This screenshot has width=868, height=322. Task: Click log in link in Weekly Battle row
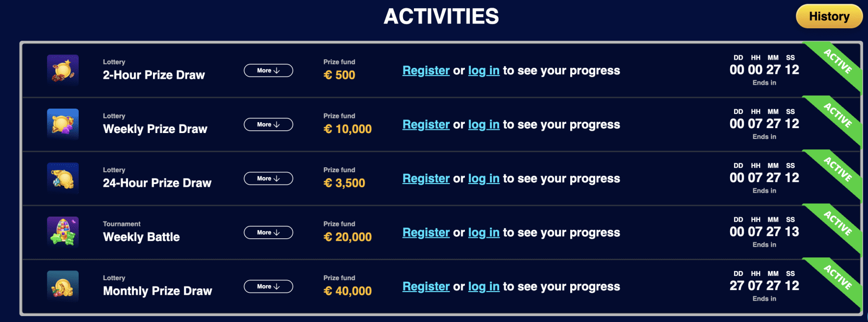[483, 232]
